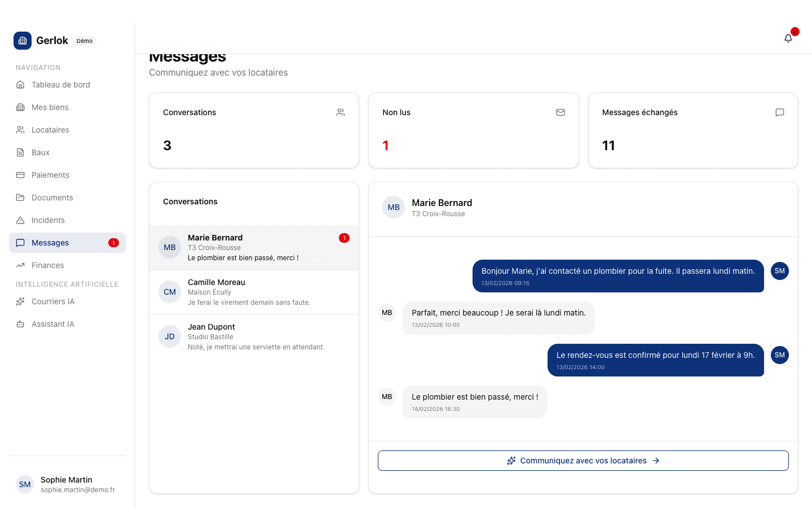Open the Tableau de bord dashboard icon
Screen dimensions: 812x508
pyautogui.click(x=20, y=85)
